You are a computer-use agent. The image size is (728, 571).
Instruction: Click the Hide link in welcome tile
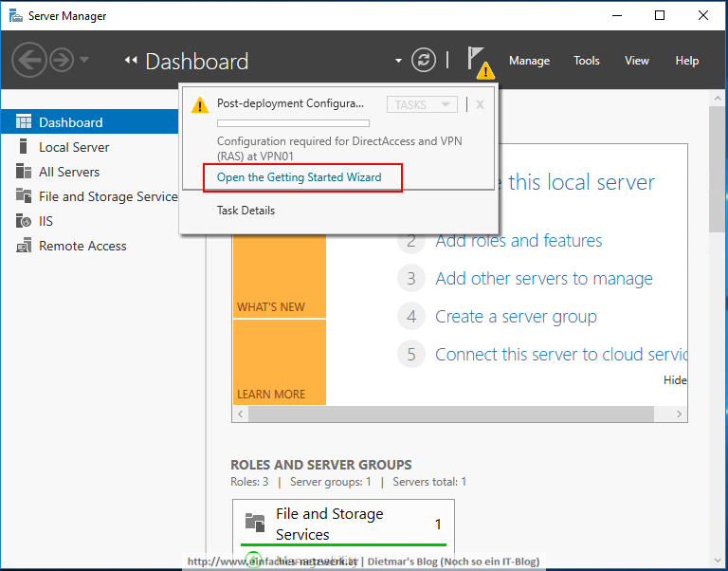click(675, 380)
